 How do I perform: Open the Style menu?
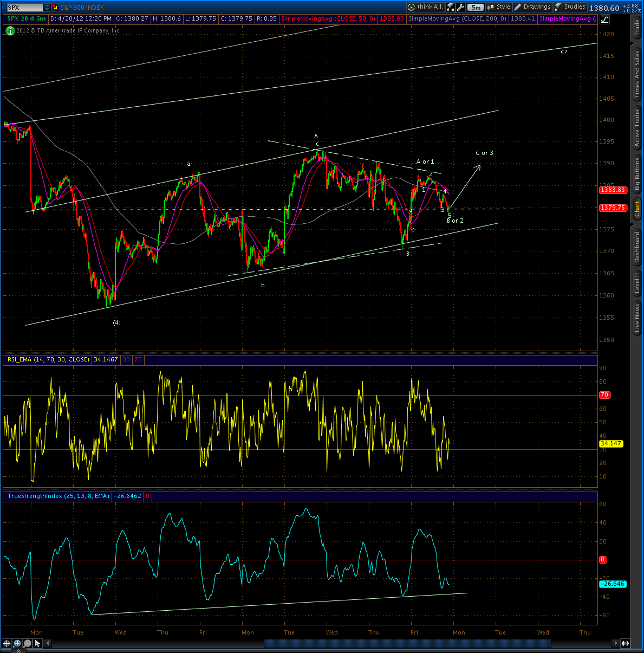(499, 7)
